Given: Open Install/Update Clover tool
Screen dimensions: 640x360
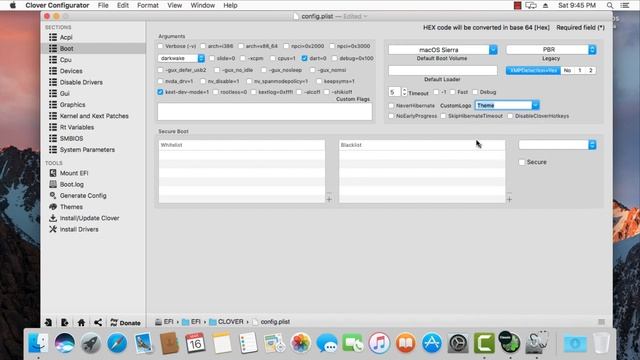Looking at the screenshot, I should 89,218.
